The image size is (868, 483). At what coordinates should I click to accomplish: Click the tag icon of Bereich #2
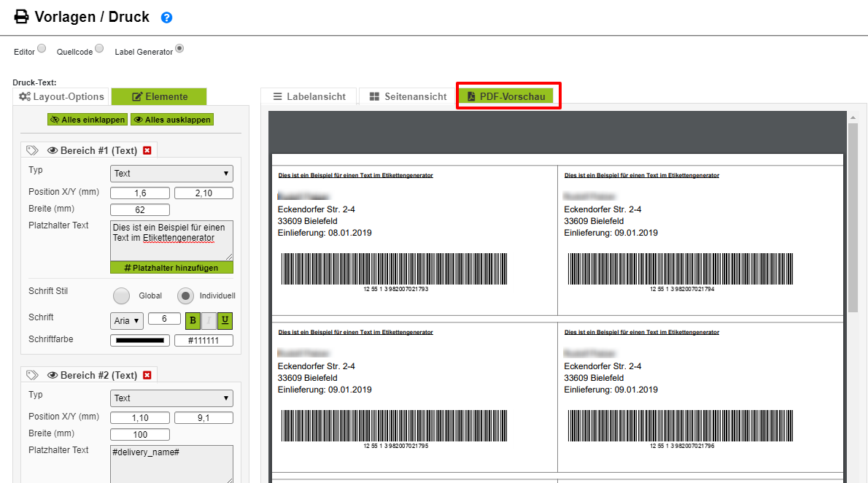(32, 375)
